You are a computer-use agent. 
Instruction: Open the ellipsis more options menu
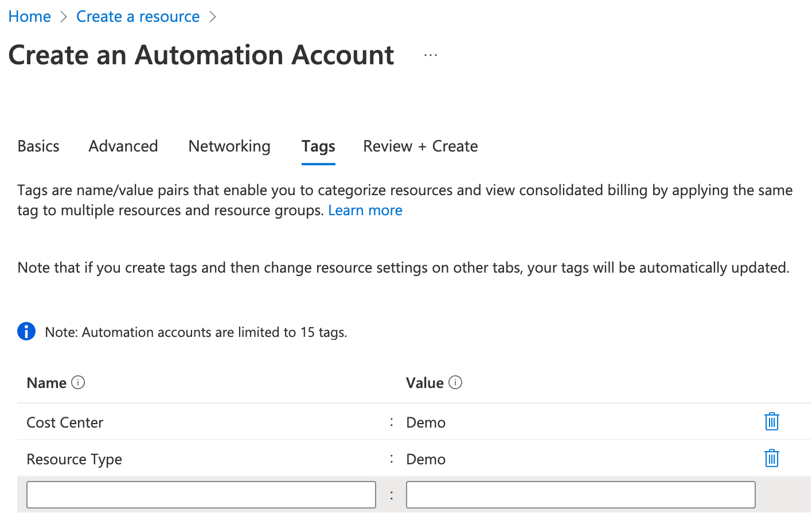pyautogui.click(x=431, y=56)
